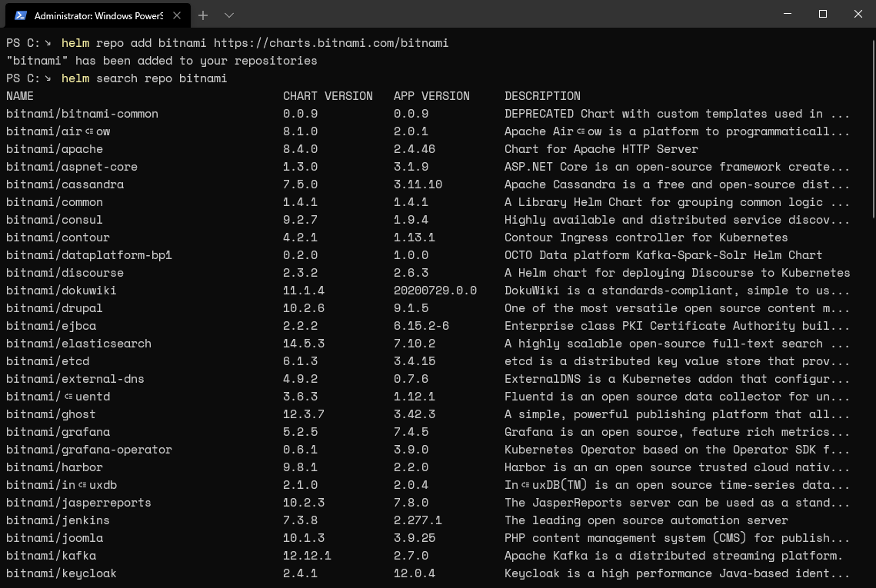876x588 pixels.
Task: Click the bitnami/dataplatform-bp1 row name
Action: click(88, 255)
